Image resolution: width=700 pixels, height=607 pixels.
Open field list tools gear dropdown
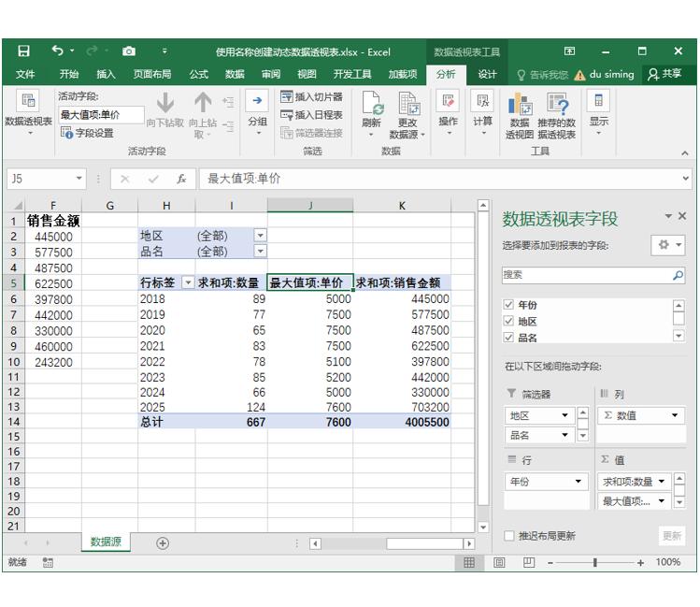click(668, 245)
